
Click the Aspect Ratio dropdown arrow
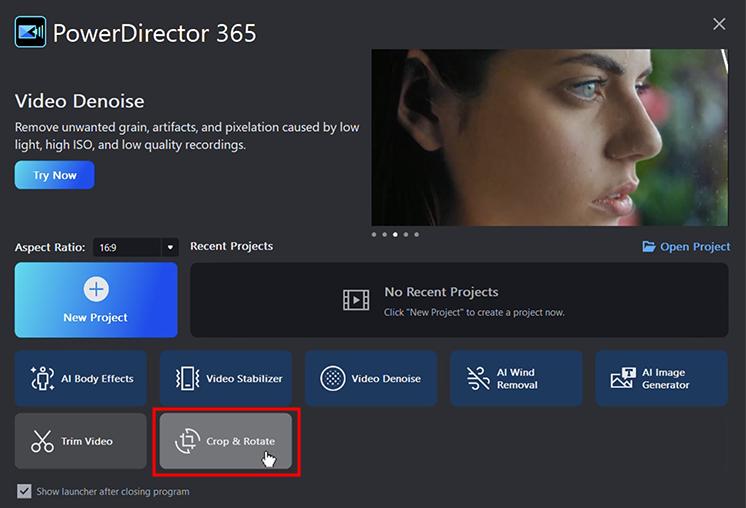pos(170,247)
